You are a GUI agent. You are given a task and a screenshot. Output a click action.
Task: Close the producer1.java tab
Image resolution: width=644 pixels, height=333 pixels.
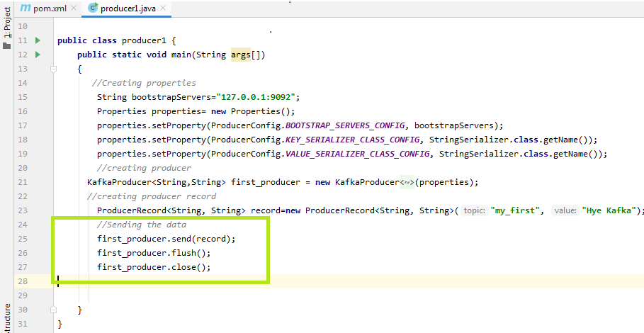[163, 8]
